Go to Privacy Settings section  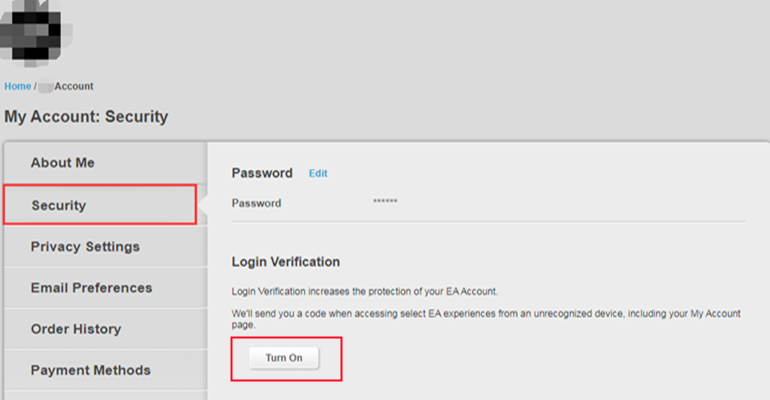[x=85, y=247]
